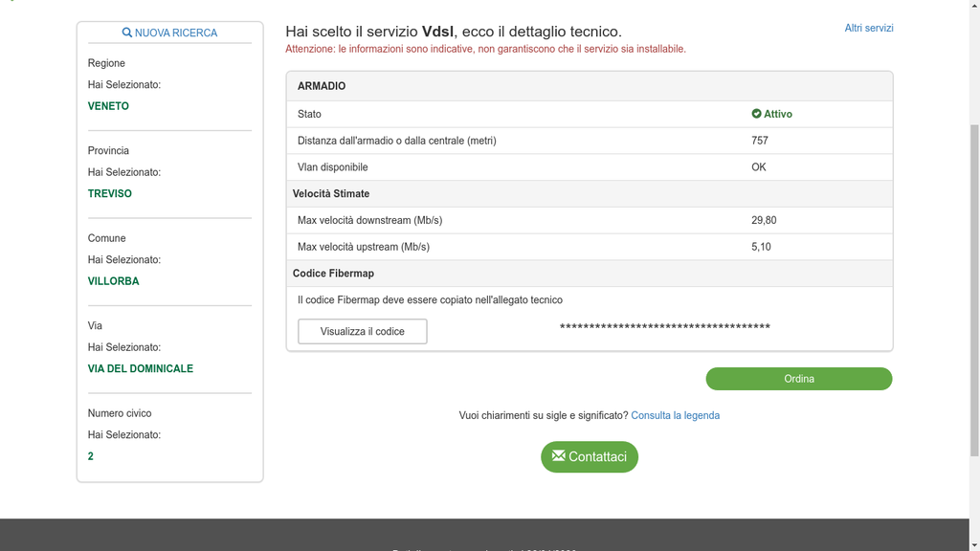
Task: Click the Contattaci button label
Action: [x=597, y=457]
